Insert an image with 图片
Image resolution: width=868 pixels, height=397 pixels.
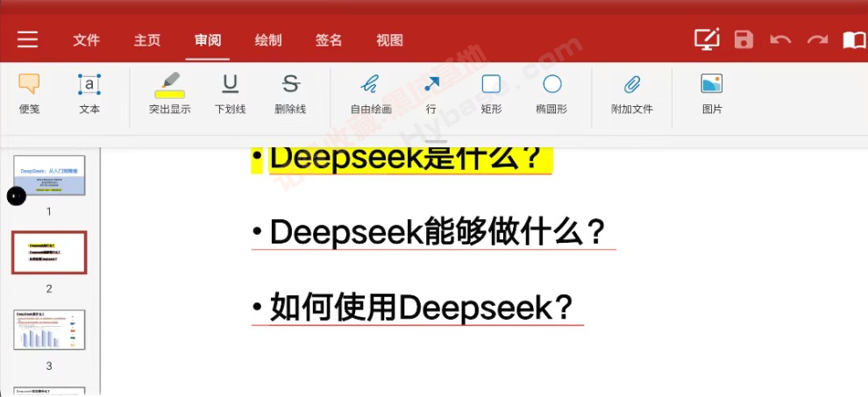[x=712, y=93]
